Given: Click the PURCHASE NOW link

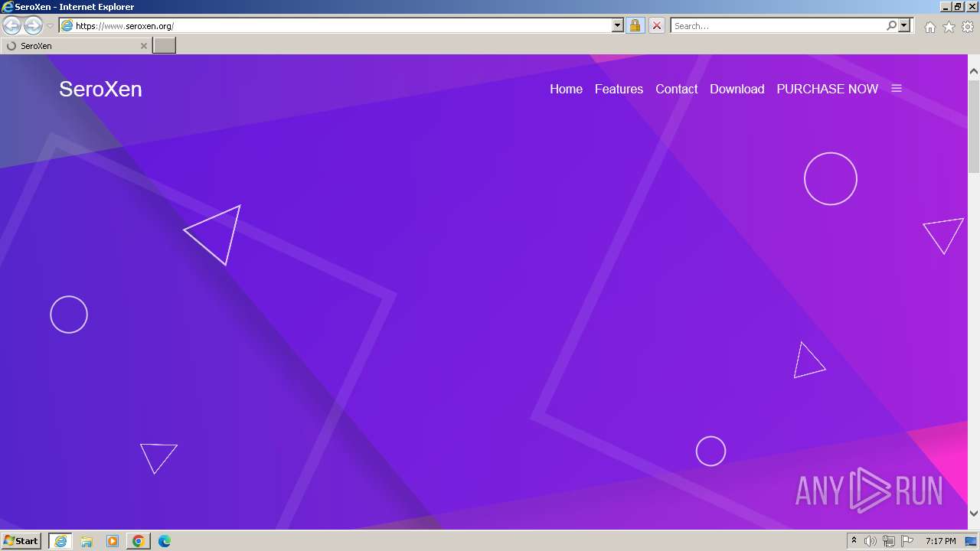Looking at the screenshot, I should [x=827, y=89].
